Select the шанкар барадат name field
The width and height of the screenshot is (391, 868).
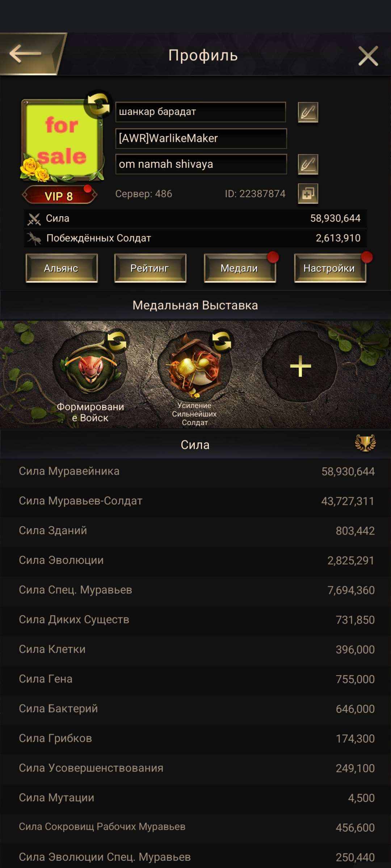[201, 112]
